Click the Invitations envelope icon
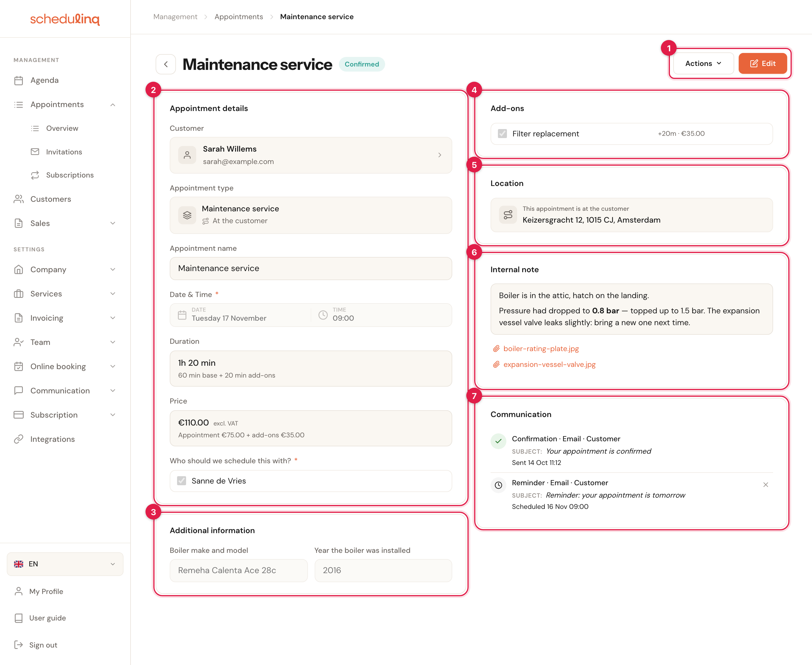Viewport: 812px width, 665px height. (x=35, y=152)
